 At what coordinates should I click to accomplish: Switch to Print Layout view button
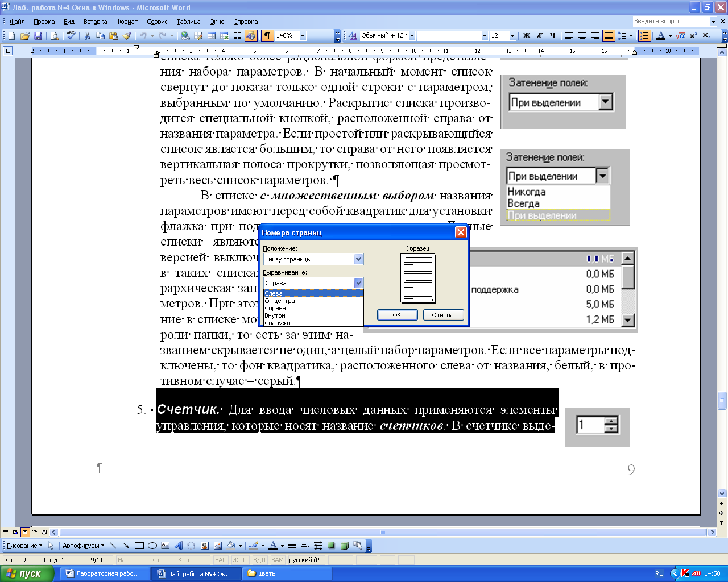pyautogui.click(x=24, y=533)
